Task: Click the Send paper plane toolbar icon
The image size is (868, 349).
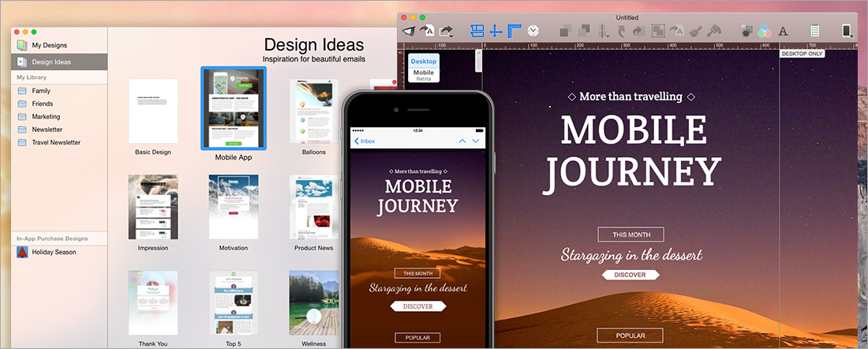Action: pos(408,31)
